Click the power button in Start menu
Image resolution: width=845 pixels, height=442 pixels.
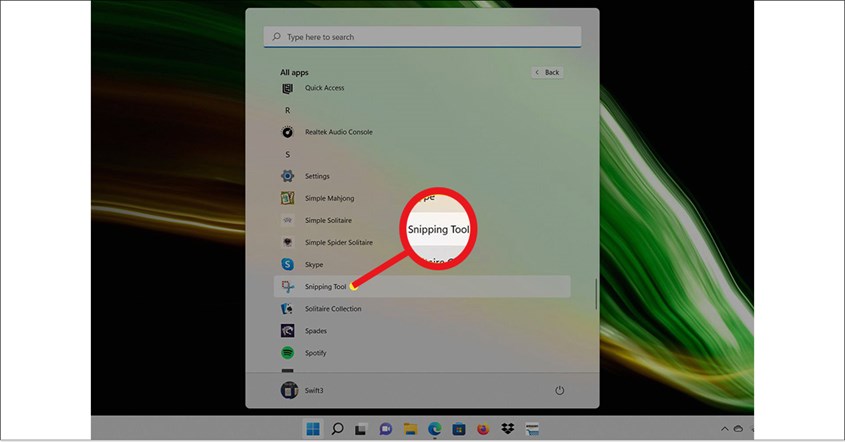point(559,390)
